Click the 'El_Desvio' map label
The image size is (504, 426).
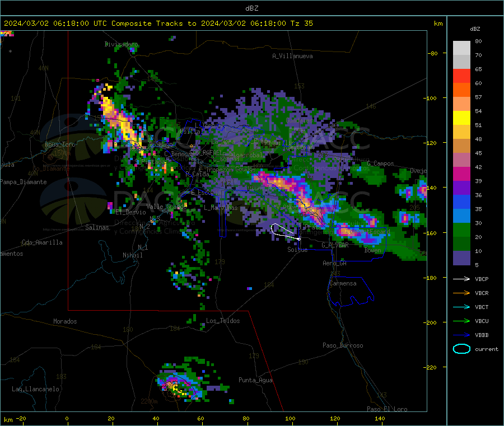[130, 212]
